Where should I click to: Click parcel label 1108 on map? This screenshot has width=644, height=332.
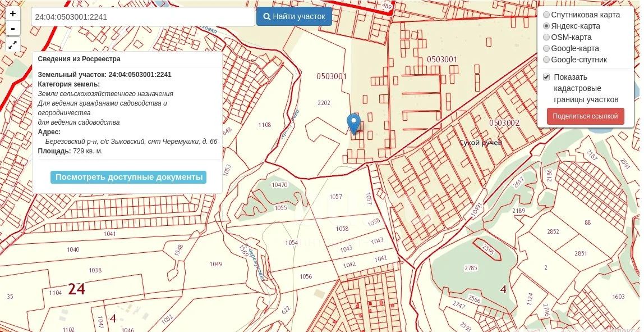pos(265,125)
